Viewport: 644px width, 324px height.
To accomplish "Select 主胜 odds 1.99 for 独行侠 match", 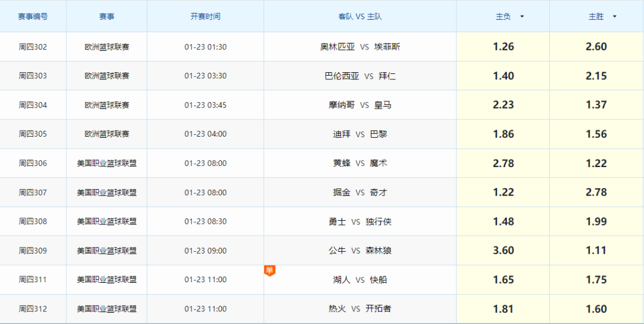I will tap(596, 221).
